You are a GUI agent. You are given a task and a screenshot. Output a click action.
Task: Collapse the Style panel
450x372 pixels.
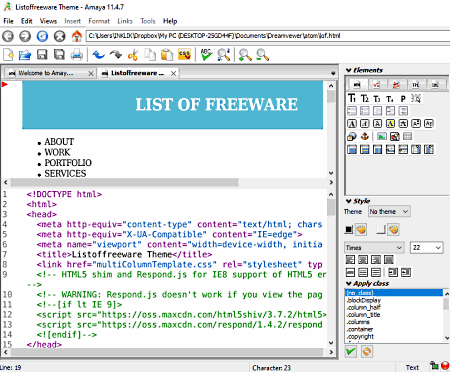[x=349, y=201]
